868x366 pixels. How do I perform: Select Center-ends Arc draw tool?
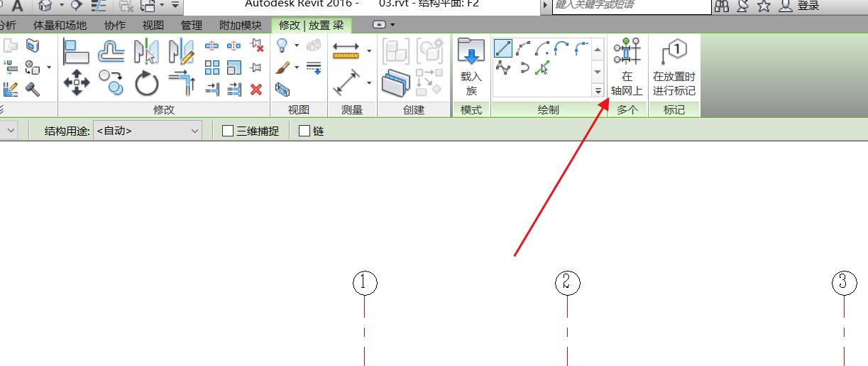click(x=543, y=48)
